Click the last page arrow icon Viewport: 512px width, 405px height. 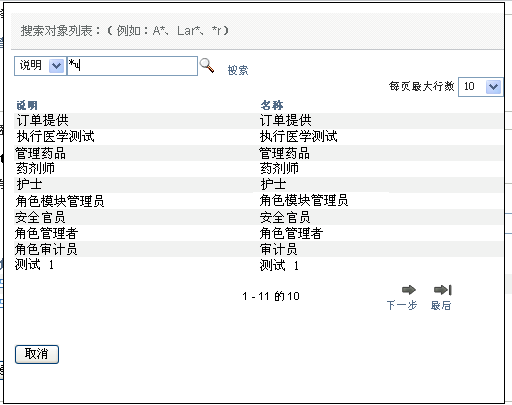[443, 290]
